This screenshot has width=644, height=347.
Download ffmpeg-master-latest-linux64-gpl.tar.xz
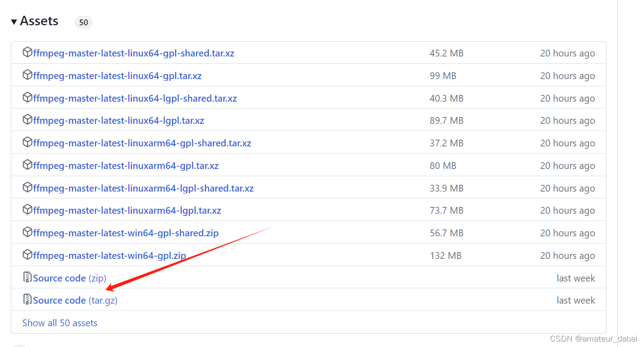click(x=118, y=76)
